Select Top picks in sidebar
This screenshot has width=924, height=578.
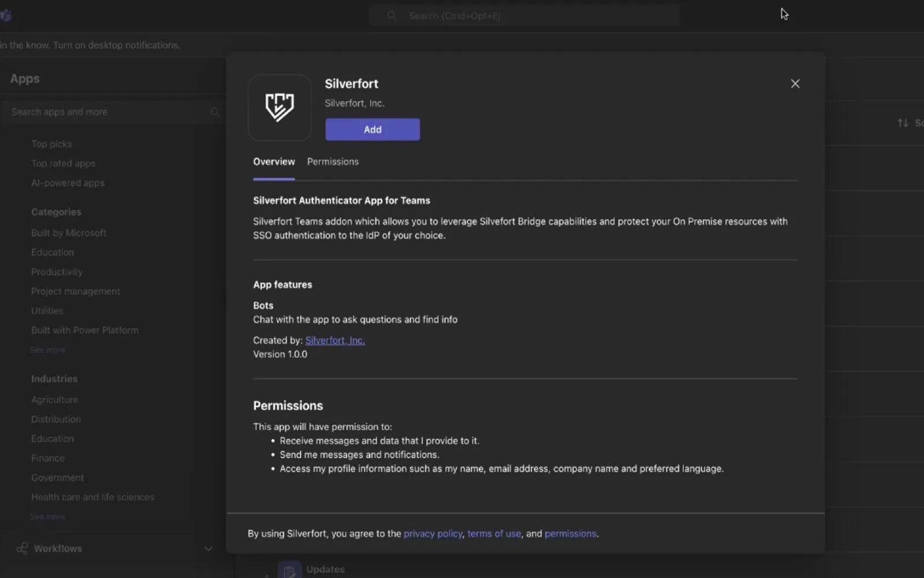(51, 144)
